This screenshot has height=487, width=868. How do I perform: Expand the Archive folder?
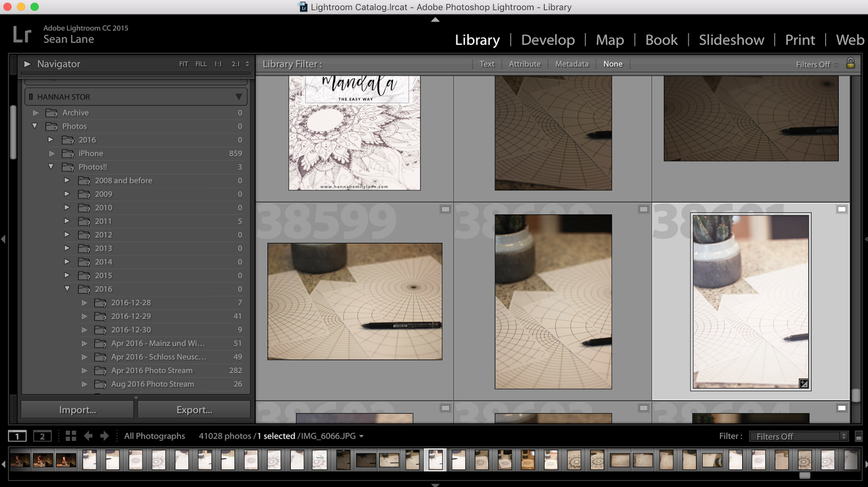click(x=35, y=113)
